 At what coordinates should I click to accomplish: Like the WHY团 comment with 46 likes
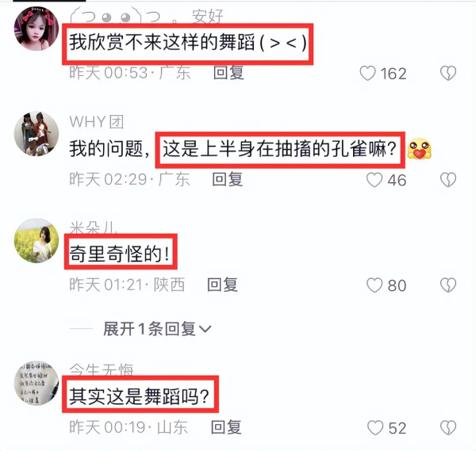(374, 180)
